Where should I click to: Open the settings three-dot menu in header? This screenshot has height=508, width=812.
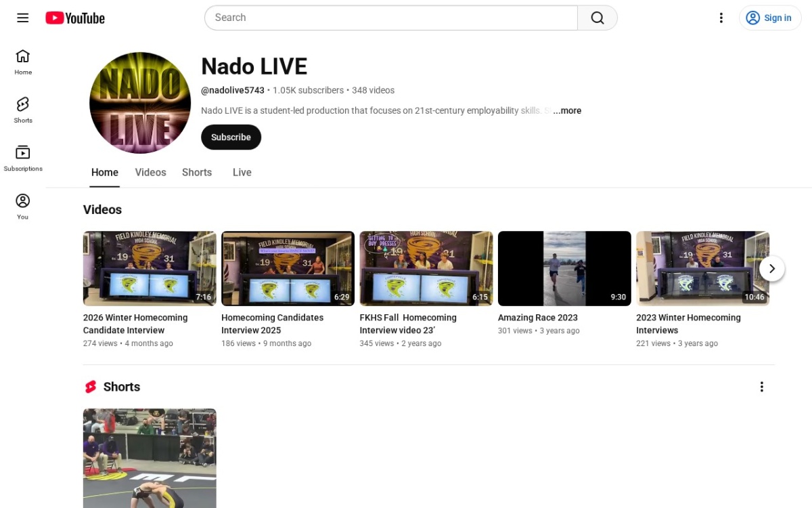pyautogui.click(x=721, y=18)
